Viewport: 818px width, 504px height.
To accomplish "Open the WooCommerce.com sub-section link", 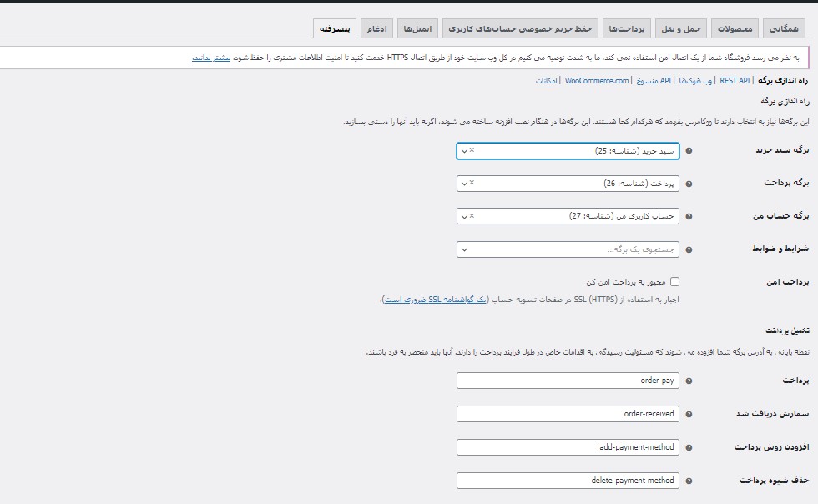I will (x=596, y=81).
